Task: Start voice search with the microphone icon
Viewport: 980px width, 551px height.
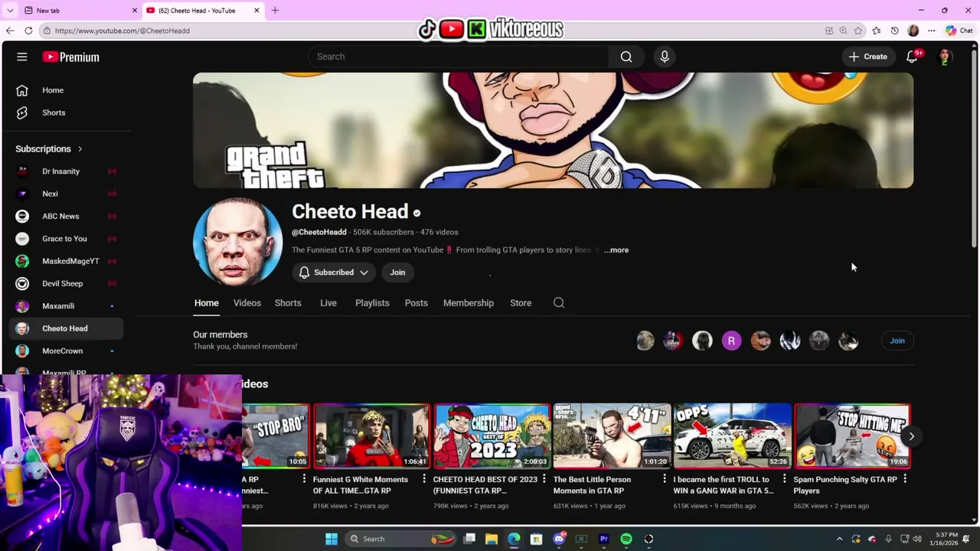Action: (x=665, y=57)
